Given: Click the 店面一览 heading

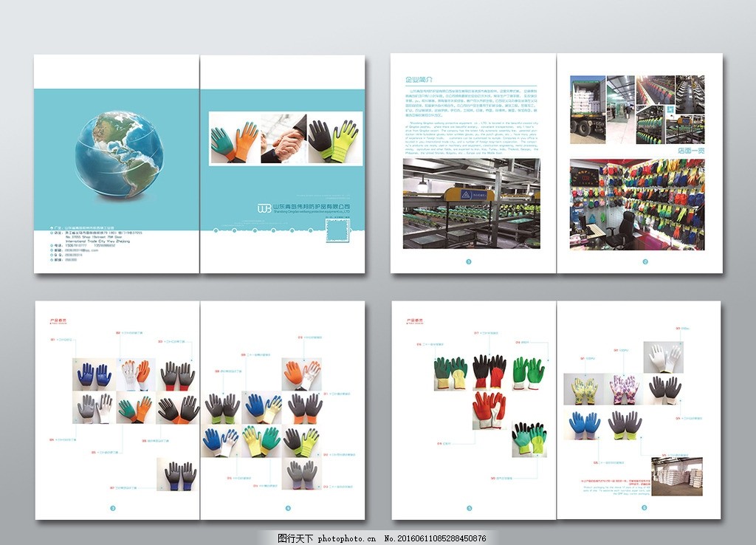Looking at the screenshot, I should tap(690, 150).
